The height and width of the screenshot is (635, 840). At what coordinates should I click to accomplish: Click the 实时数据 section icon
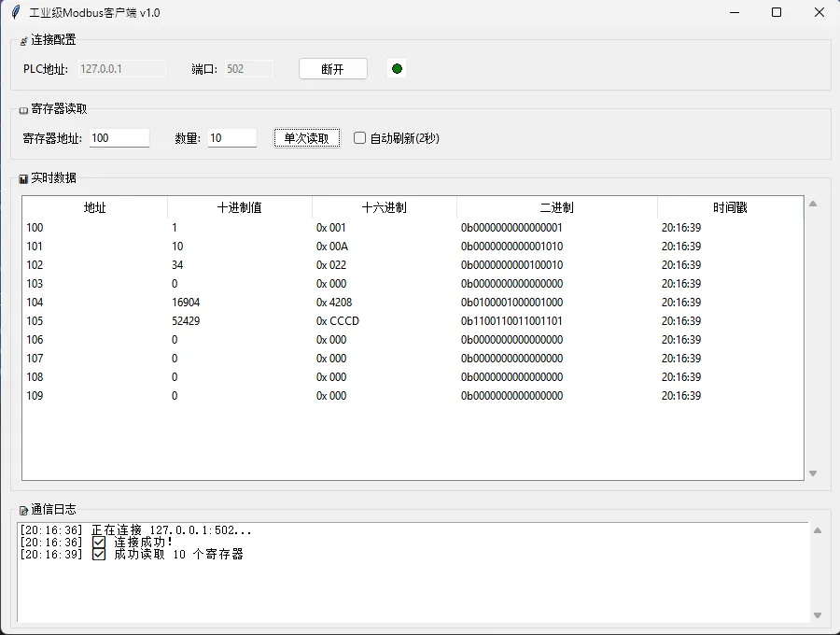click(23, 179)
